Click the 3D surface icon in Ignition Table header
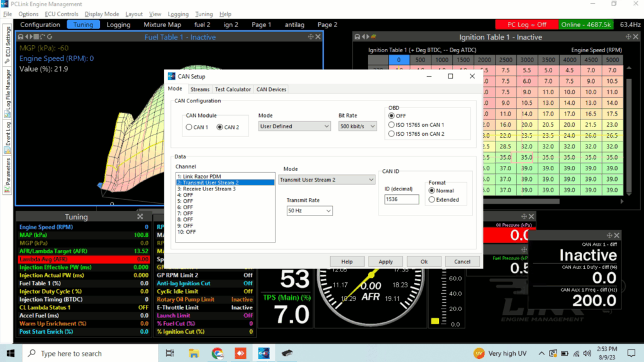This screenshot has width=644, height=362. point(374,37)
